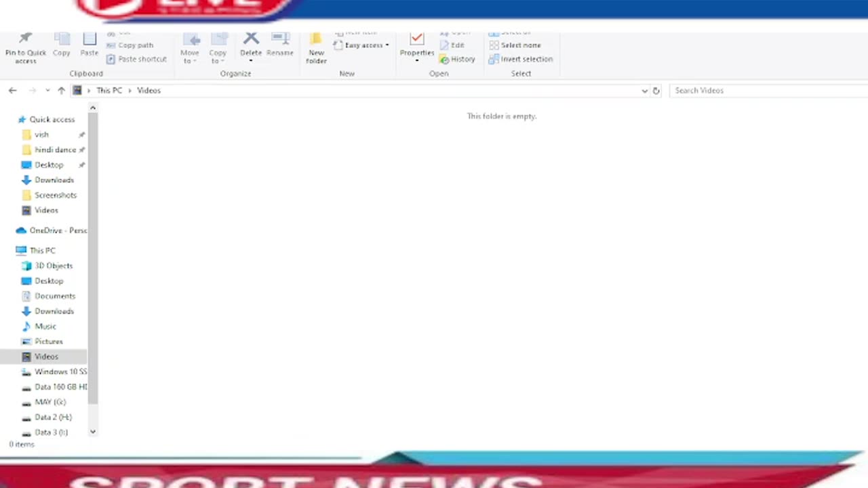Click the Delete red X icon
Screen dimensions: 868x488
click(x=251, y=39)
